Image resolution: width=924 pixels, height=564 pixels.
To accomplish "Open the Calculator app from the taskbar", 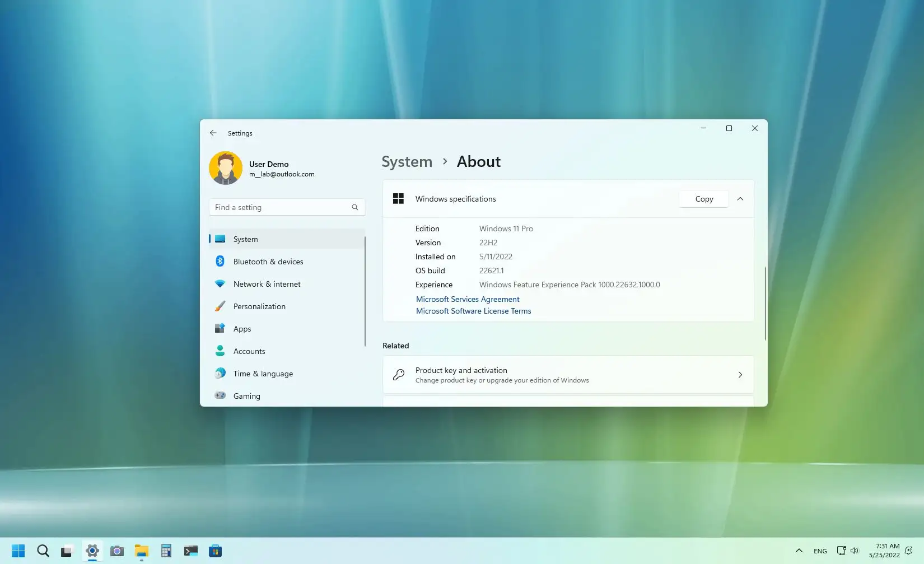I will (x=166, y=551).
